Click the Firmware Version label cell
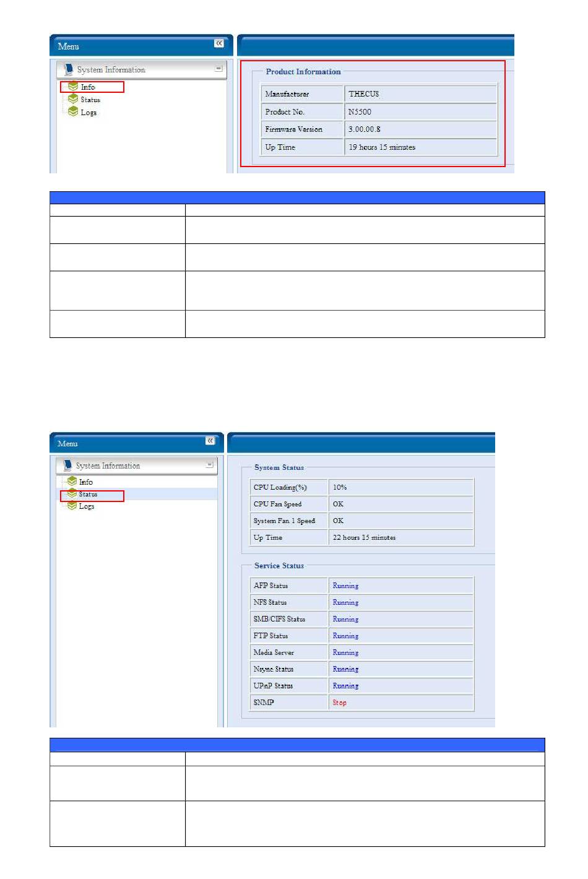 pyautogui.click(x=302, y=129)
